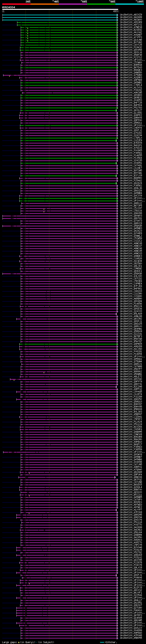Open hit UniRef100_A9S0R9

[131, 22]
